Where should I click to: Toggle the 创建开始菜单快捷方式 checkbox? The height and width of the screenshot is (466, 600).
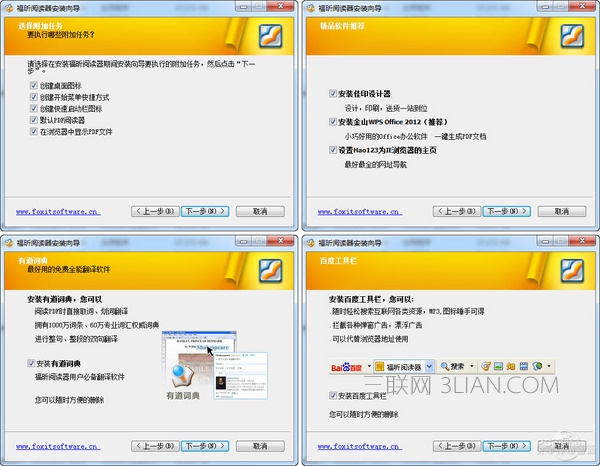[34, 97]
